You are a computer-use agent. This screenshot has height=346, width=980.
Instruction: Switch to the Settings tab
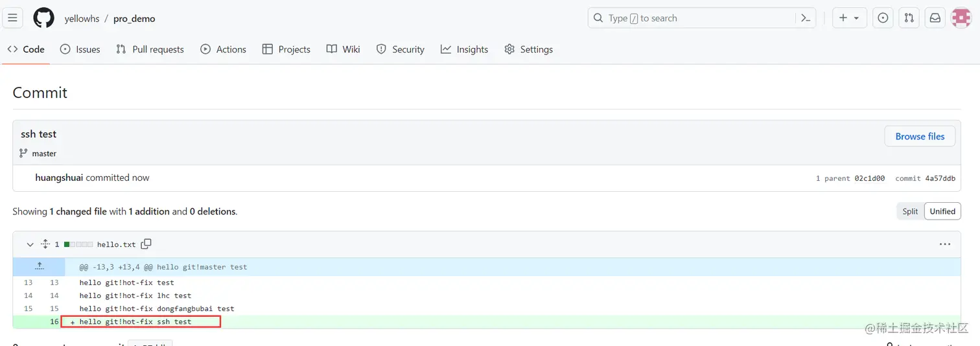click(x=529, y=49)
